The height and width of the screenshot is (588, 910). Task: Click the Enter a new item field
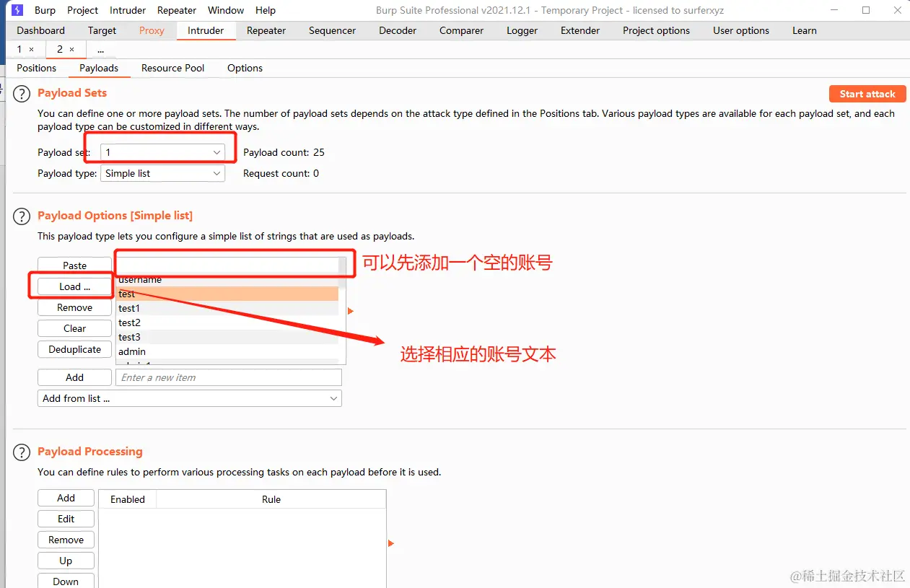(228, 377)
